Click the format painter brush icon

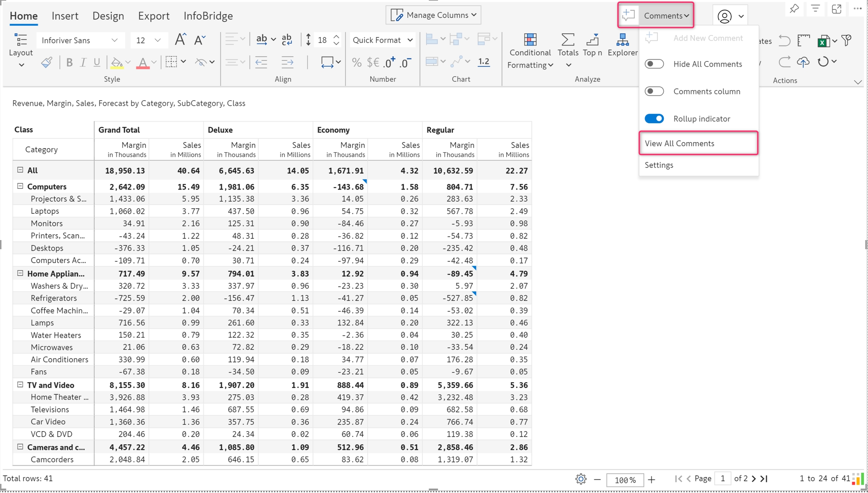(x=46, y=62)
